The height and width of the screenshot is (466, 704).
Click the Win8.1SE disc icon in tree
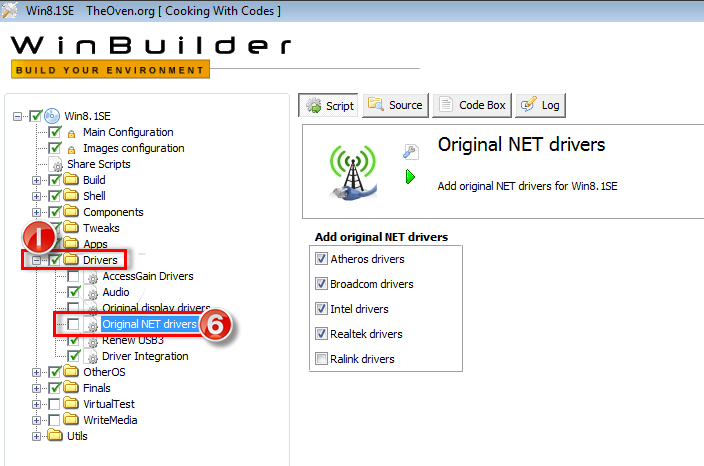pyautogui.click(x=52, y=116)
